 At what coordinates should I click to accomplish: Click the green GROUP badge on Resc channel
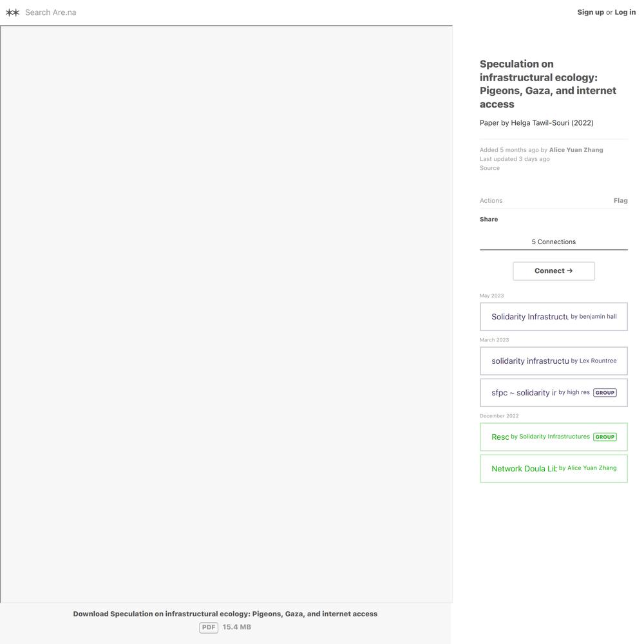point(605,437)
